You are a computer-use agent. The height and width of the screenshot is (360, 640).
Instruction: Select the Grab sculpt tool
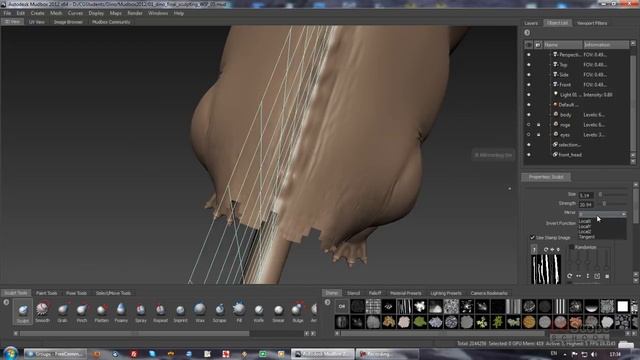click(x=62, y=312)
